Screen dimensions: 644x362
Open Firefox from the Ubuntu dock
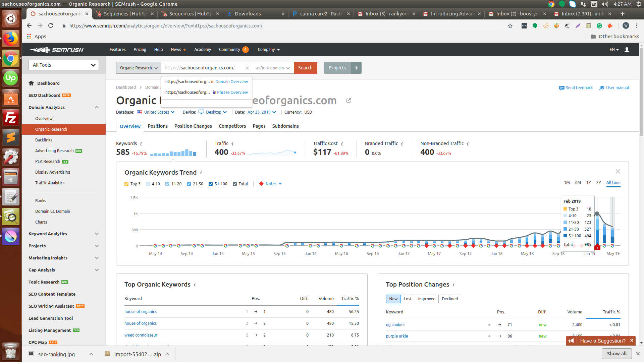11,39
